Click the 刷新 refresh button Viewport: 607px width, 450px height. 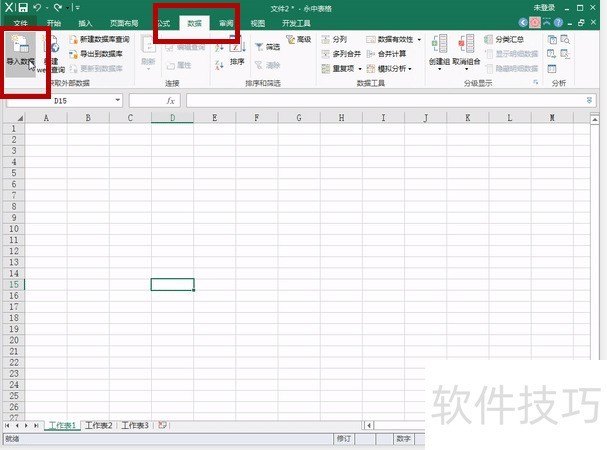coord(148,53)
